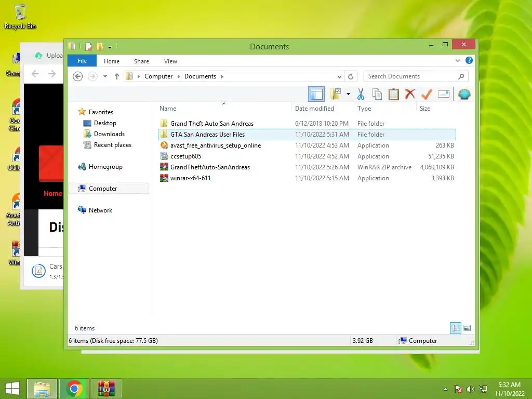Click the preview pane toolbar icon
Image resolution: width=532 pixels, height=399 pixels.
click(316, 95)
